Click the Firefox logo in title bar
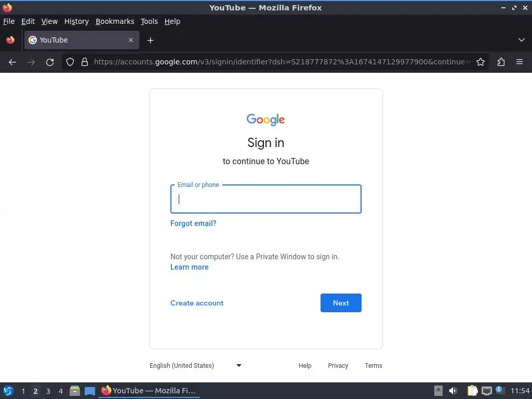This screenshot has width=532, height=399. click(7, 7)
